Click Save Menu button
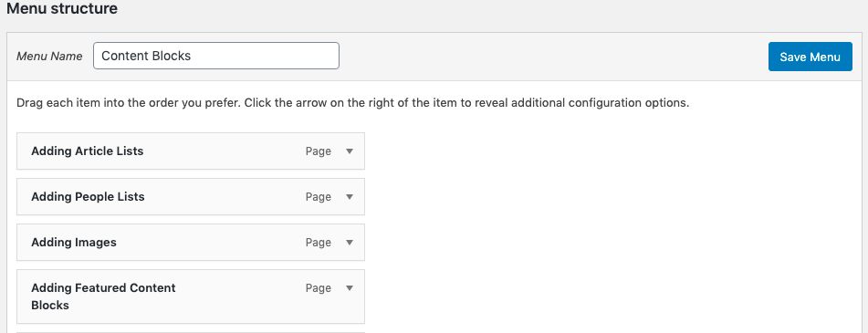The width and height of the screenshot is (868, 333). pyautogui.click(x=810, y=57)
